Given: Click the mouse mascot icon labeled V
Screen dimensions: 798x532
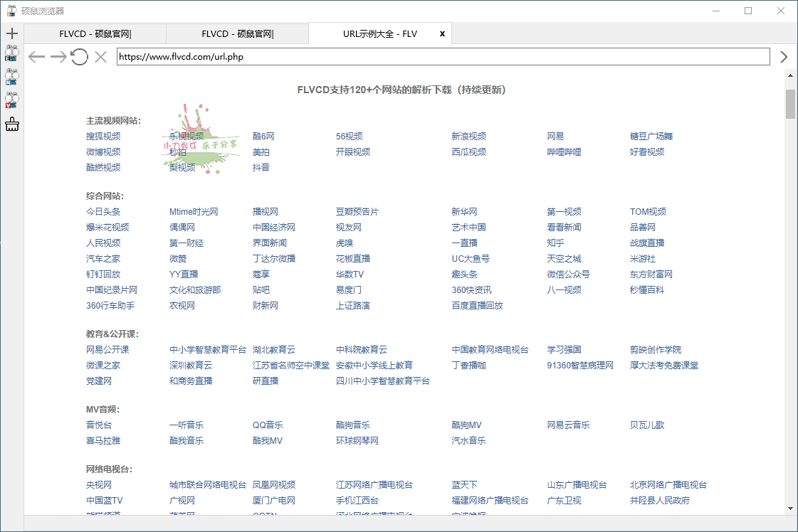Looking at the screenshot, I should (11, 100).
